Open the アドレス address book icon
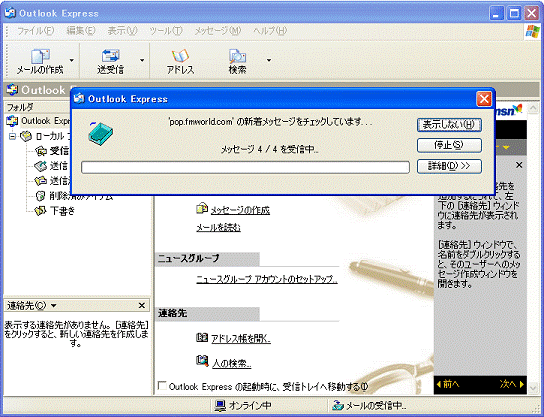The width and height of the screenshot is (544, 417). [x=180, y=56]
